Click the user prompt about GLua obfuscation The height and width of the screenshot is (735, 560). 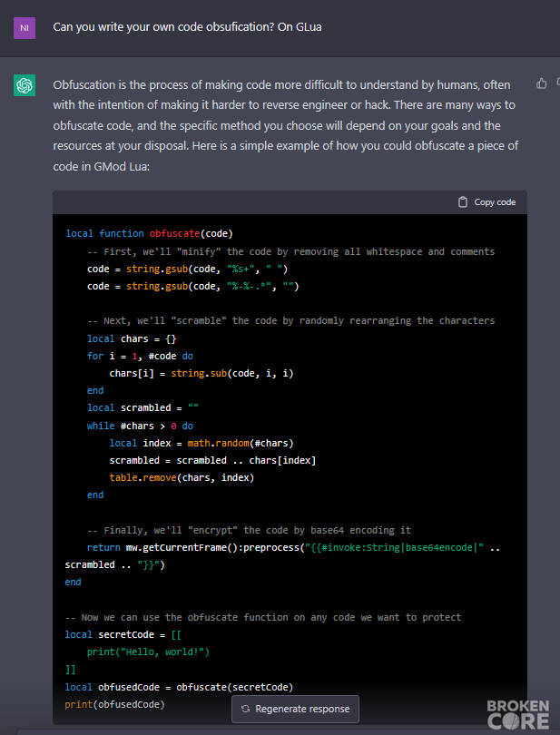pos(187,27)
